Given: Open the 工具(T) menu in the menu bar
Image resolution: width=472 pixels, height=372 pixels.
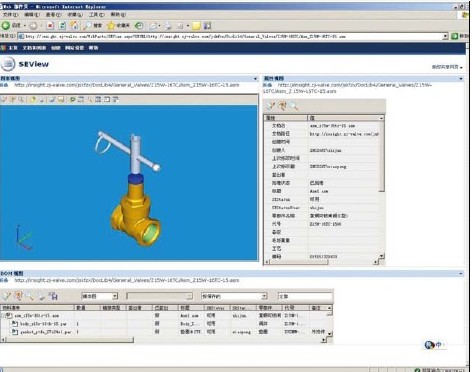Looking at the screenshot, I should click(97, 15).
